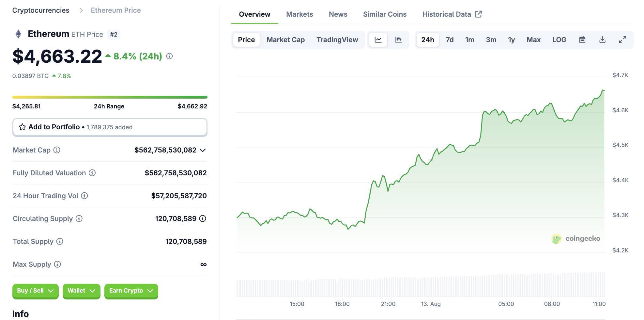Click the Ethereum diamond logo icon

click(x=18, y=34)
